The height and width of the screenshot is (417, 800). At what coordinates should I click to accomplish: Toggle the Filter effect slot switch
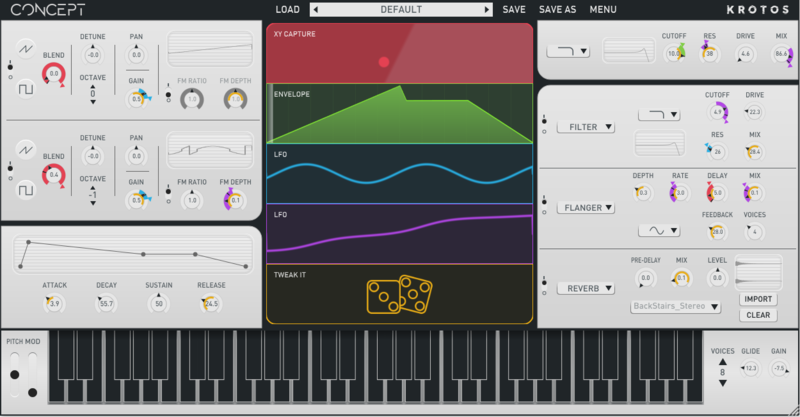(544, 126)
